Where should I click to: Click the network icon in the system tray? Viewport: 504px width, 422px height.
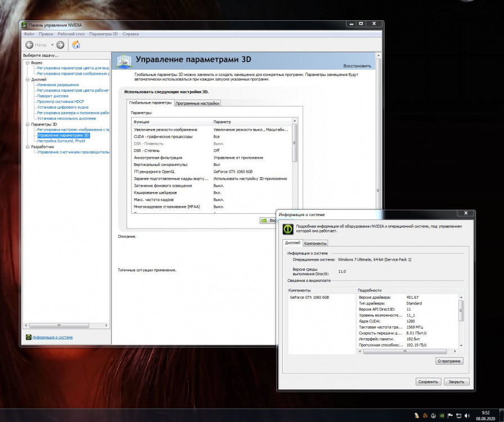click(x=457, y=415)
